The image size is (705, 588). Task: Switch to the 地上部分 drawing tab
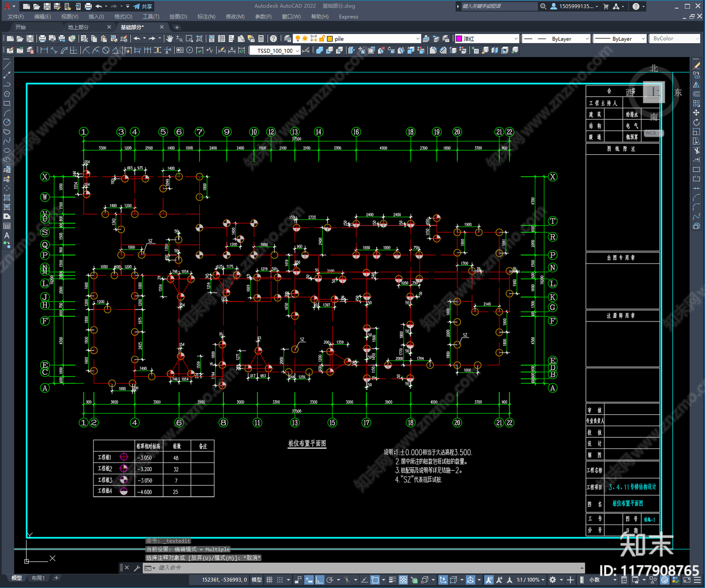[x=78, y=27]
